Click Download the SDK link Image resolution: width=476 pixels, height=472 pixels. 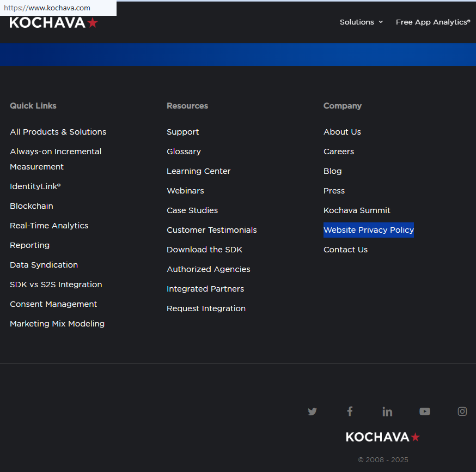coord(204,250)
